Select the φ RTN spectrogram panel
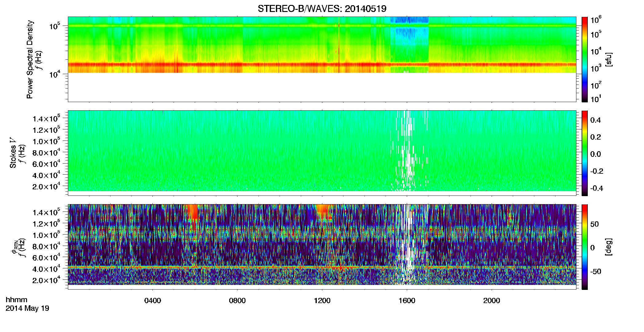Screen dimensions: 644x332 322,247
